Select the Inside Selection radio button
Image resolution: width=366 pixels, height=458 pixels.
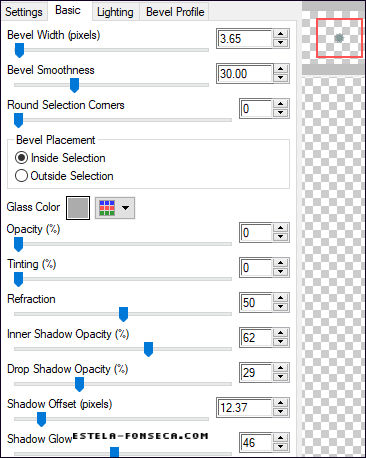tap(21, 158)
